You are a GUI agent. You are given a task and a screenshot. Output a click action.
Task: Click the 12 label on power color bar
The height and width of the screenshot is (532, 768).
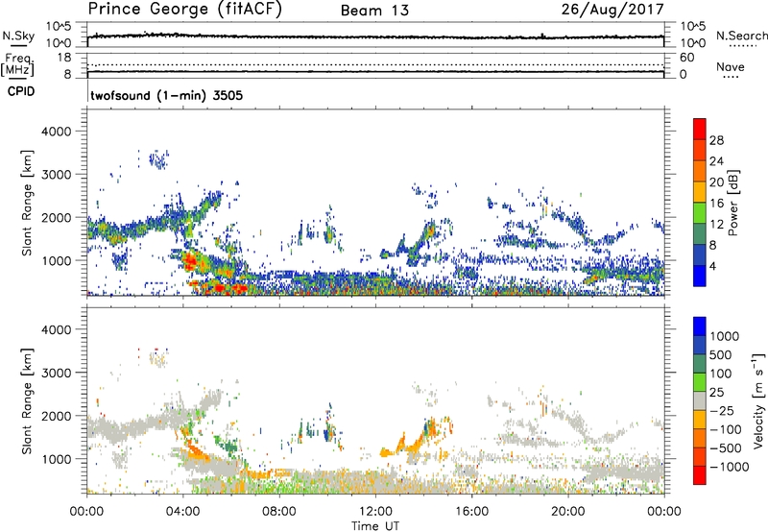pyautogui.click(x=716, y=224)
